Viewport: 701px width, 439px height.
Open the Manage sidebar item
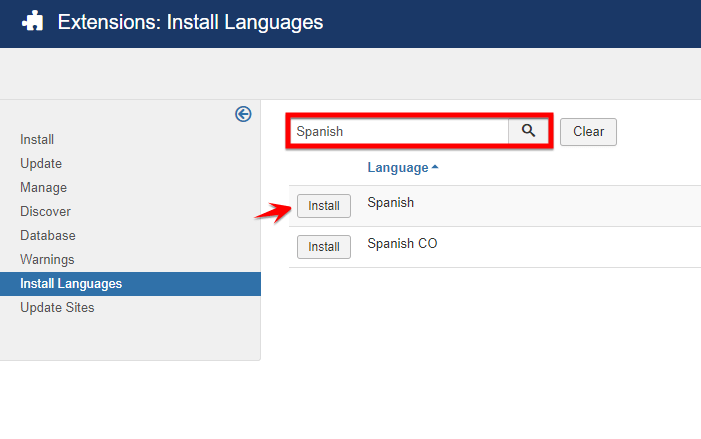point(43,188)
